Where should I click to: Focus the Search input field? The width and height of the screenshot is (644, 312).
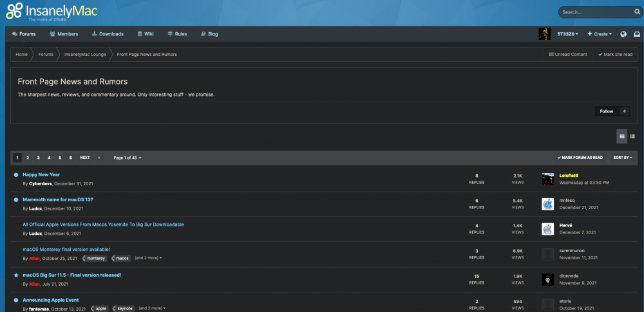(596, 12)
